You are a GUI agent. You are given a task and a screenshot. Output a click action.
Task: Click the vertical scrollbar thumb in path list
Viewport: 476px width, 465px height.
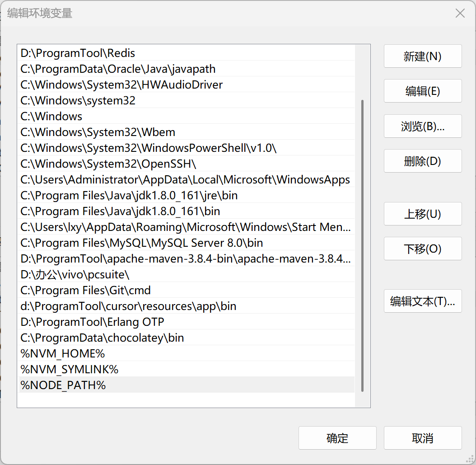[362, 245]
